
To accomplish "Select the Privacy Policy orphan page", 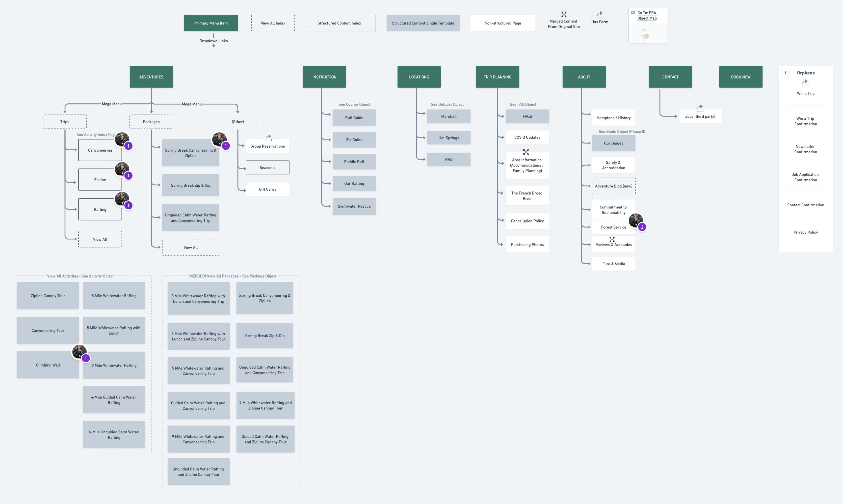I will point(805,232).
